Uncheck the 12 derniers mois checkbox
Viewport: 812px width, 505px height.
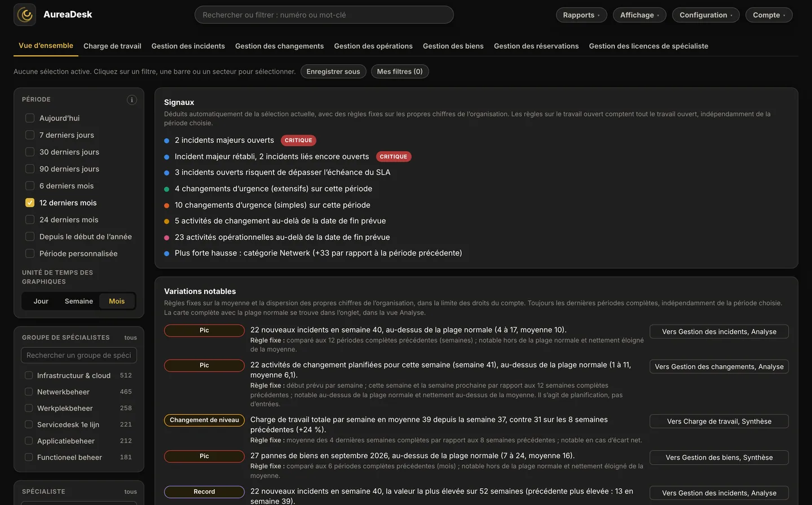click(x=30, y=203)
